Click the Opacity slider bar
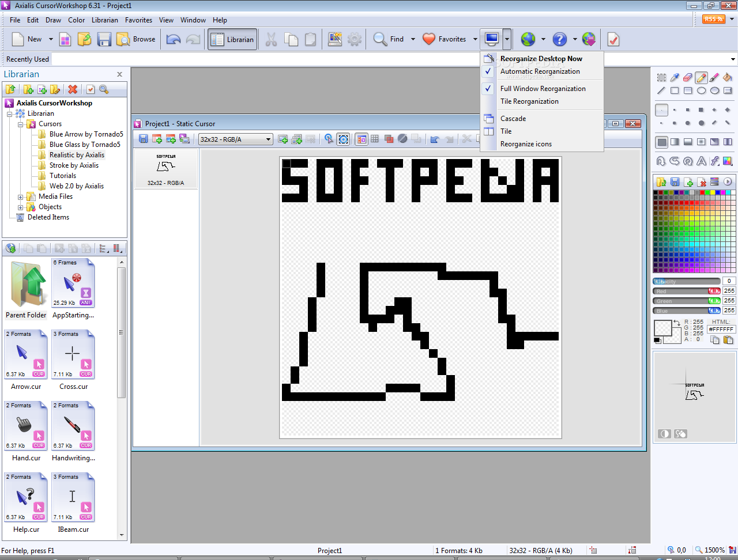The height and width of the screenshot is (560, 738). click(687, 281)
